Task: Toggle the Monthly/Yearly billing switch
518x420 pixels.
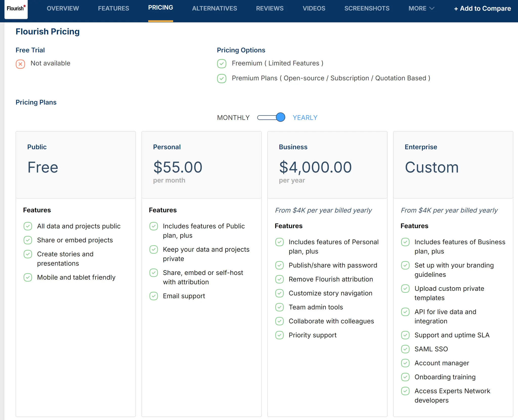Action: (x=271, y=118)
